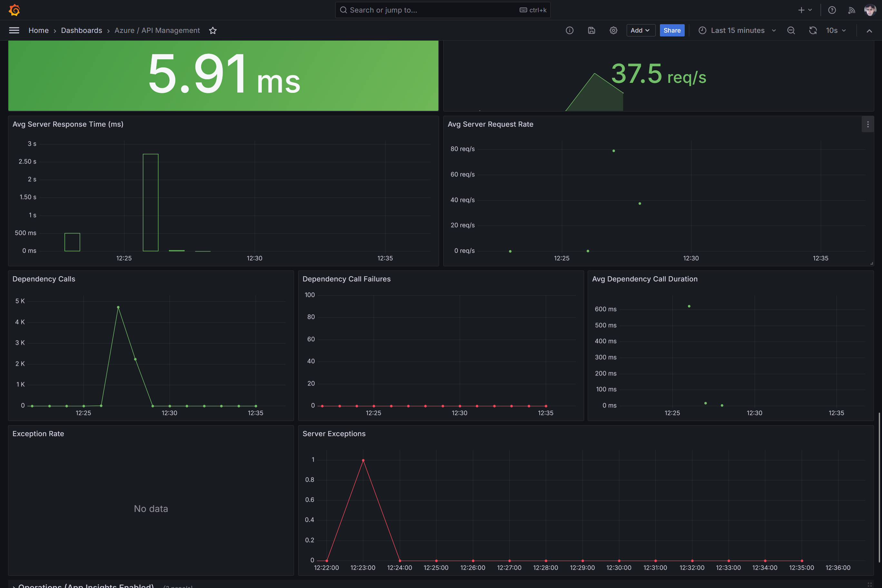Image resolution: width=882 pixels, height=588 pixels.
Task: Click the blue Share button
Action: 671,30
